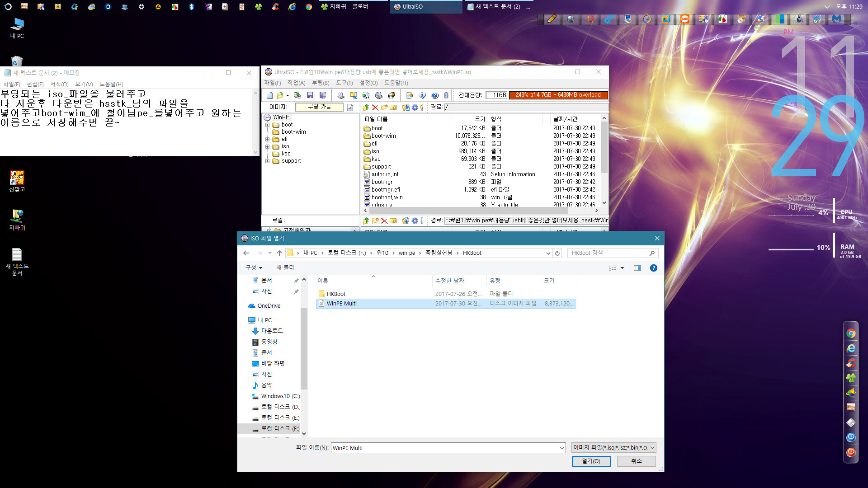Click the 새 폴더 button in dialog
This screenshot has height=488, width=868.
point(285,268)
